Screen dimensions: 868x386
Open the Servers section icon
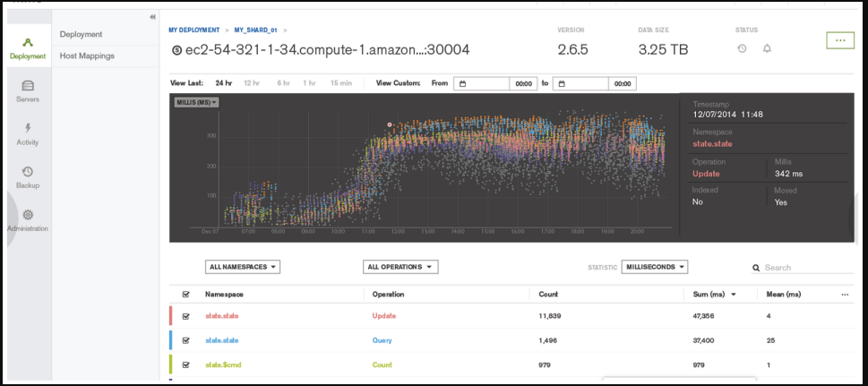[28, 86]
